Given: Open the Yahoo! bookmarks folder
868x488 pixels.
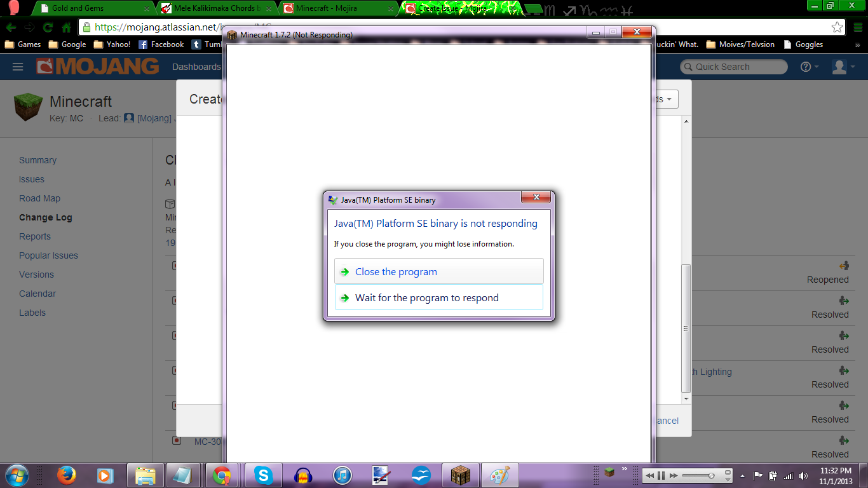Looking at the screenshot, I should [112, 44].
